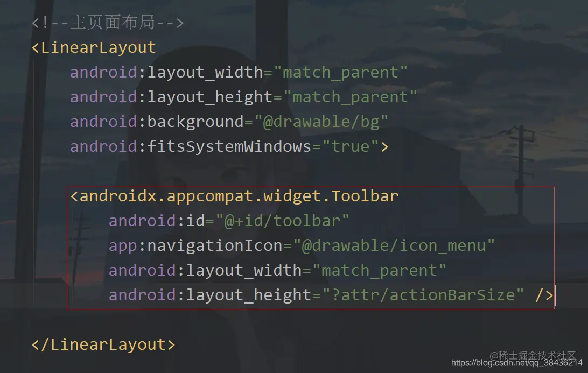Click the "@+id/toolbar" value
The width and height of the screenshot is (588, 373).
pos(282,221)
